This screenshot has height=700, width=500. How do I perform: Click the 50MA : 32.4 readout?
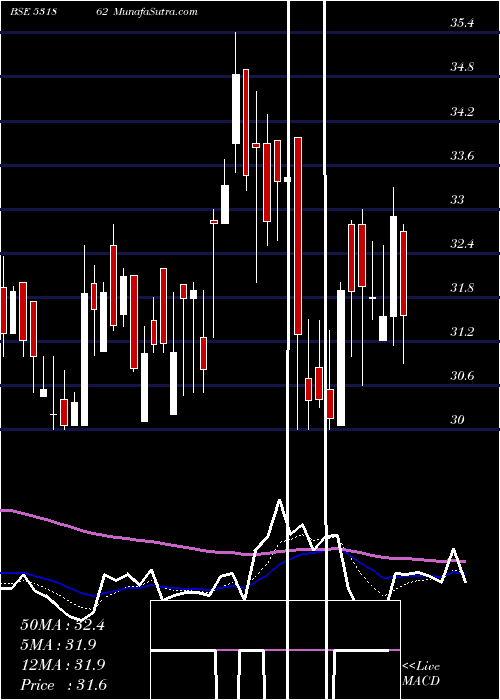tap(62, 625)
